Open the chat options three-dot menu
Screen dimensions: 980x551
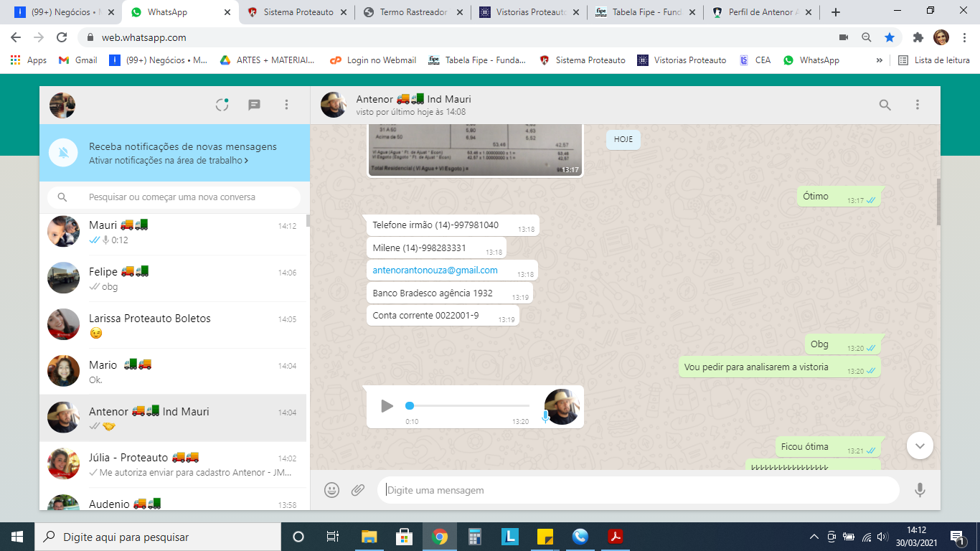coord(917,105)
